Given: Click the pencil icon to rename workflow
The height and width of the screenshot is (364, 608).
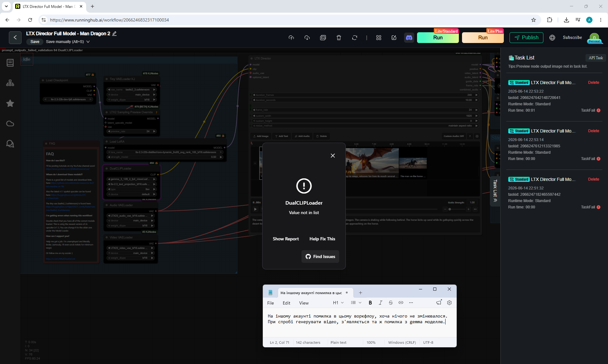Looking at the screenshot, I should click(x=115, y=34).
